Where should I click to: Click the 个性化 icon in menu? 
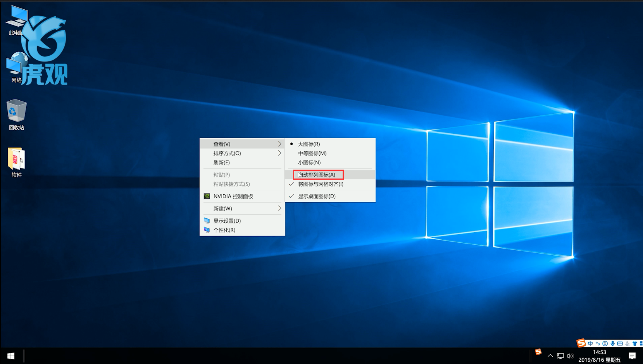(207, 230)
